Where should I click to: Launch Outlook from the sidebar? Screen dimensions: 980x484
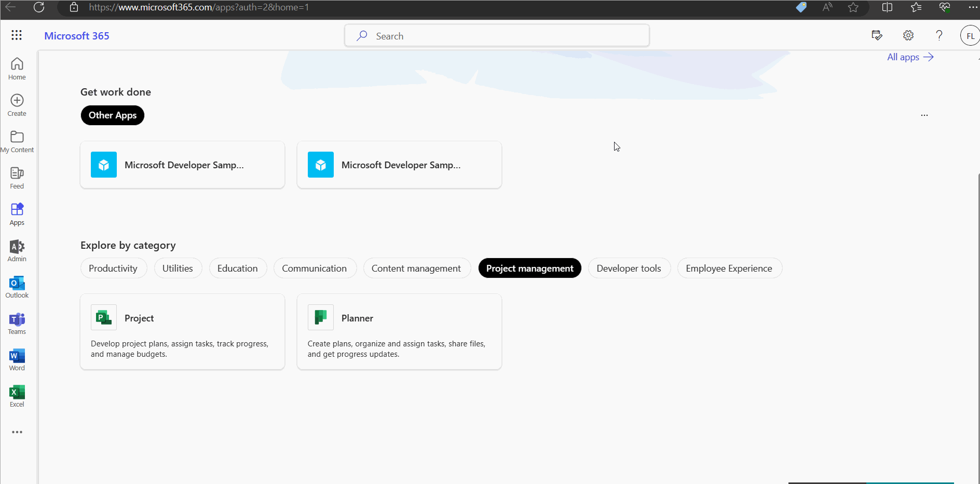point(17,287)
